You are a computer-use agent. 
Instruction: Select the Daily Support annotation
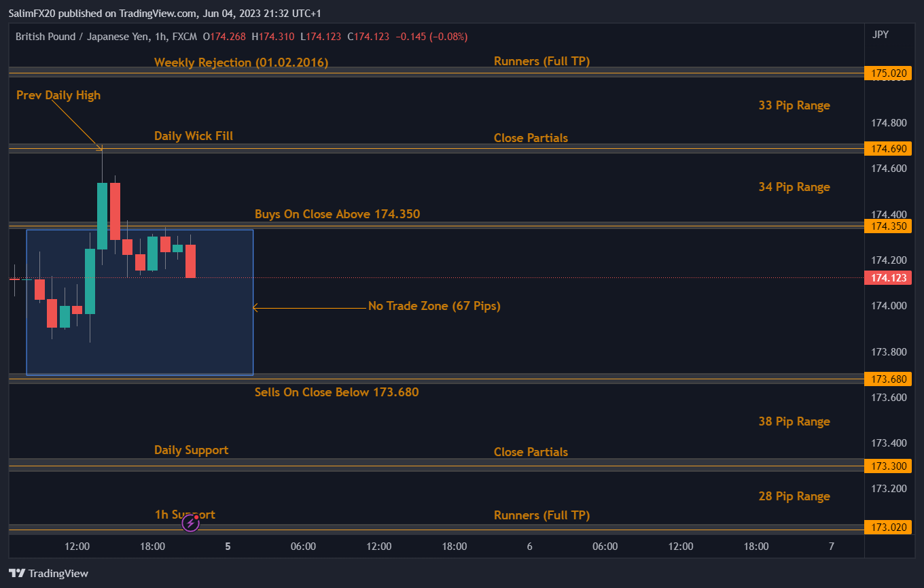click(x=191, y=450)
